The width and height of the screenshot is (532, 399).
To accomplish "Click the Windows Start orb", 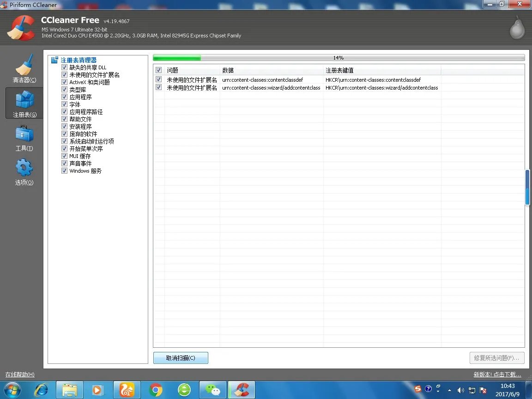I will click(12, 390).
